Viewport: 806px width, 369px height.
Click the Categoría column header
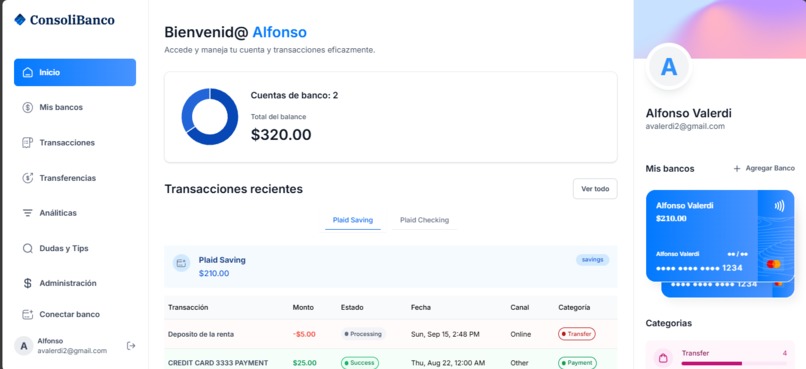click(574, 307)
